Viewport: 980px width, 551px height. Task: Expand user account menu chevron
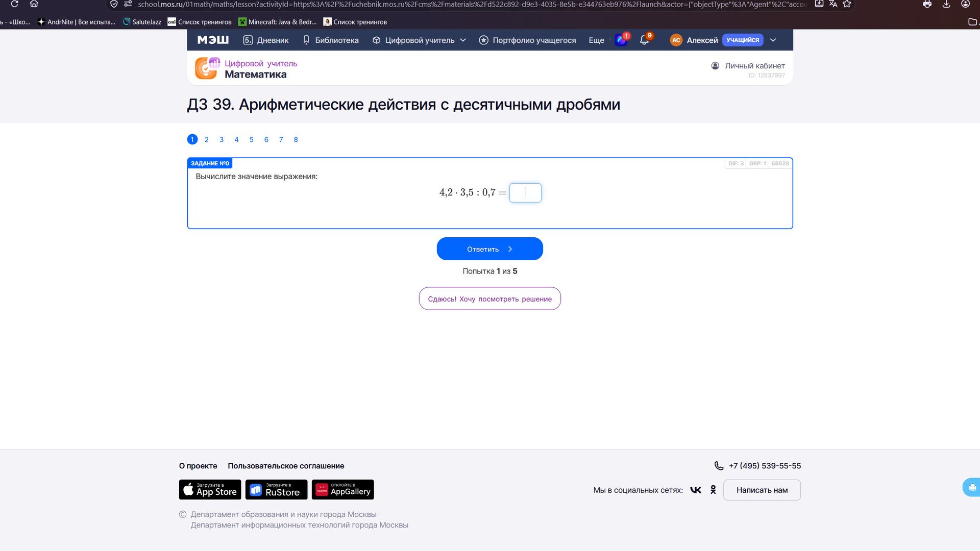pyautogui.click(x=773, y=40)
